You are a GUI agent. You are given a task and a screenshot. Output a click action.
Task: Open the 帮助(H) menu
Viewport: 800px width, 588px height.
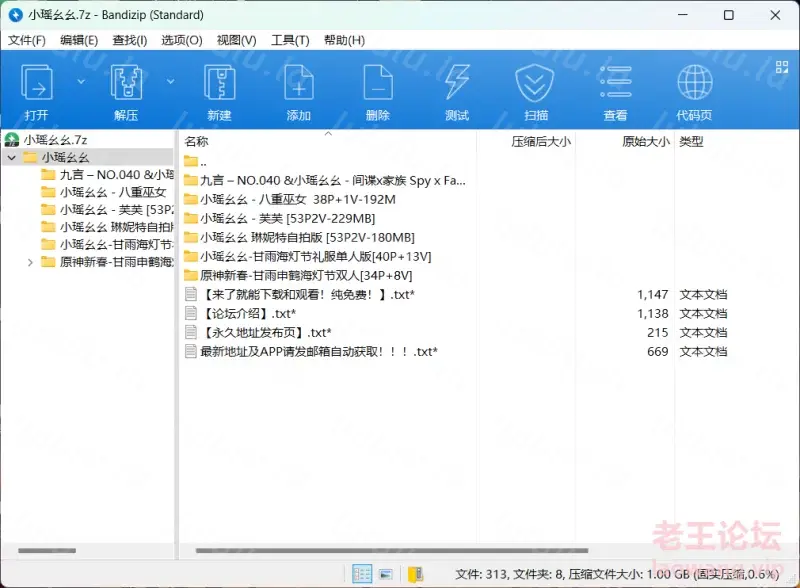click(344, 40)
